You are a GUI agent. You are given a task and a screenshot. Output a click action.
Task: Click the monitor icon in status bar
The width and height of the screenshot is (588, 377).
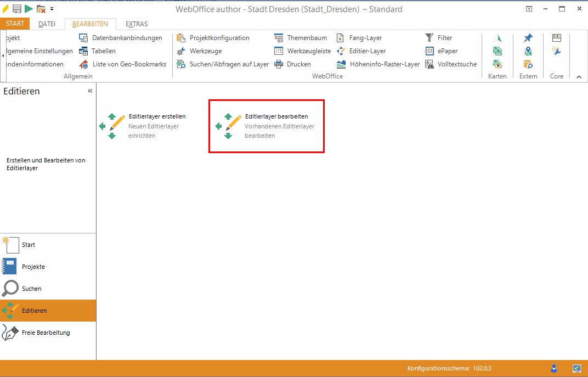(x=576, y=368)
